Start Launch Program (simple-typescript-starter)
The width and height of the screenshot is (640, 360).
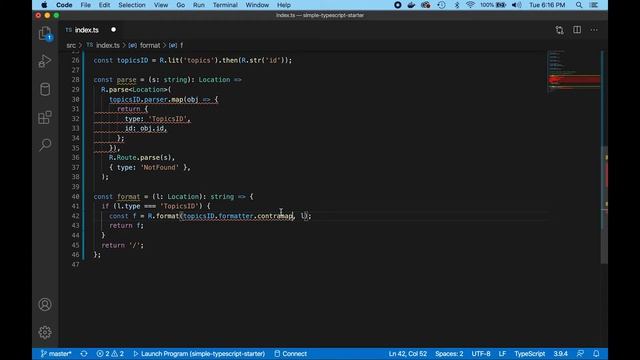click(199, 354)
